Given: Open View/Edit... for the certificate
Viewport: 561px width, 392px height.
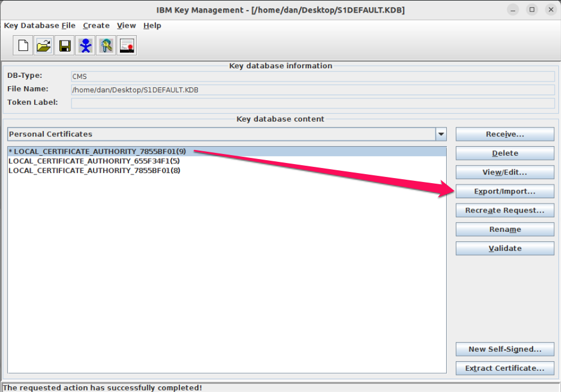Looking at the screenshot, I should (504, 172).
